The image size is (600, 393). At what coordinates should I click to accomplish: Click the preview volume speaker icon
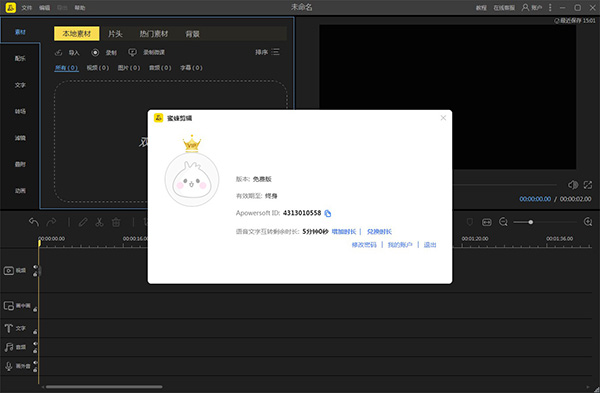pos(573,185)
